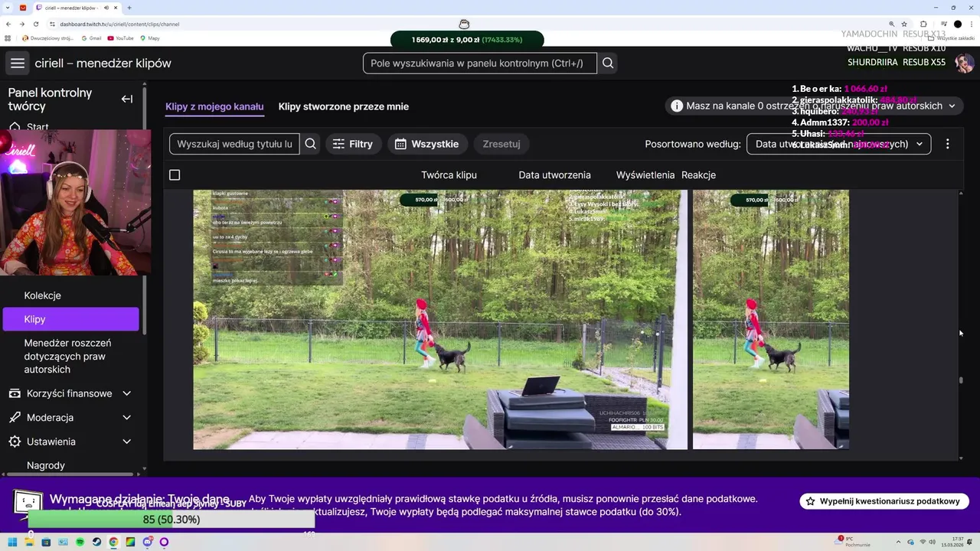Viewport: 980px width, 551px height.
Task: Switch to Klipy stworzone przeze mnie tab
Action: tap(344, 106)
